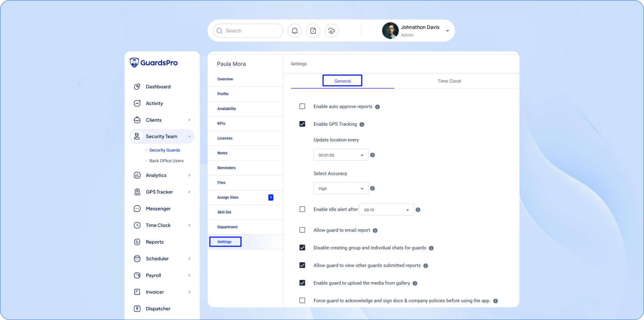Uncheck Disable creating group and individual chats
This screenshot has width=644, height=320.
[302, 248]
